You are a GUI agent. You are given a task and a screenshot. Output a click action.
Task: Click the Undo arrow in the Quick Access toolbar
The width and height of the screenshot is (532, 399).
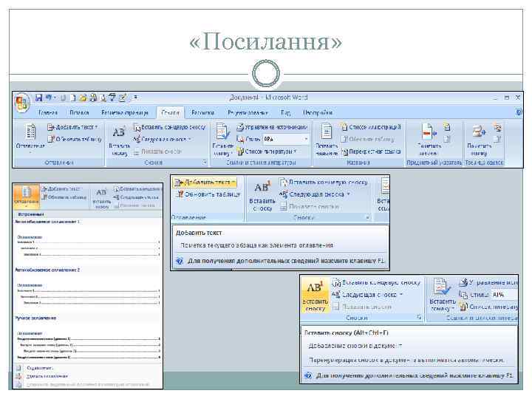pyautogui.click(x=50, y=98)
